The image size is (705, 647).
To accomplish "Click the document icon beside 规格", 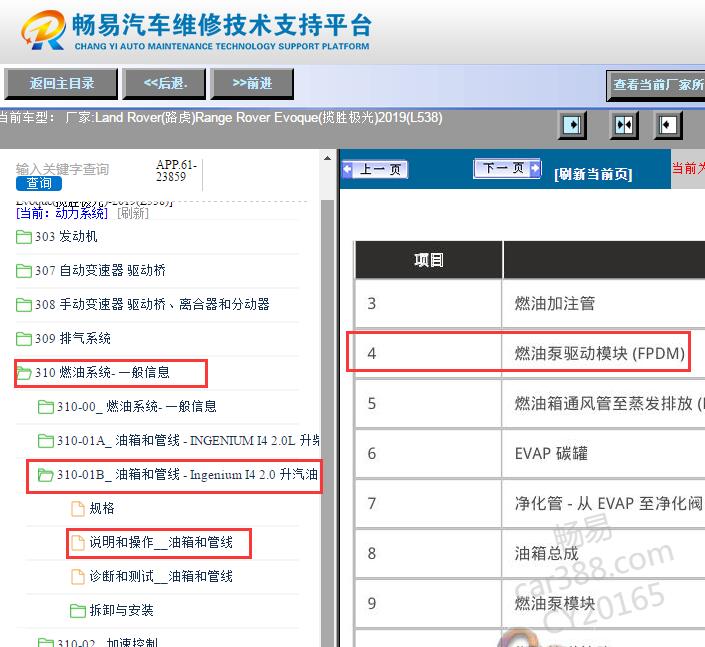I will [x=78, y=509].
